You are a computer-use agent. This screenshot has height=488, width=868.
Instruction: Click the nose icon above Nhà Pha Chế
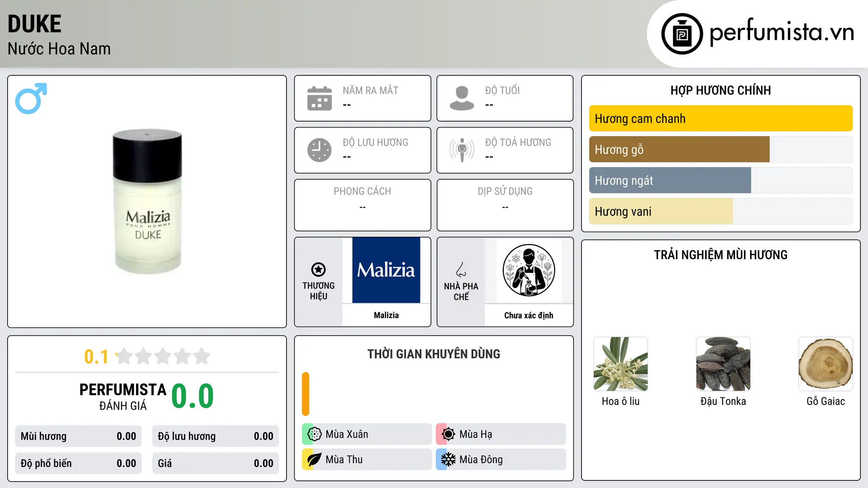click(x=461, y=269)
